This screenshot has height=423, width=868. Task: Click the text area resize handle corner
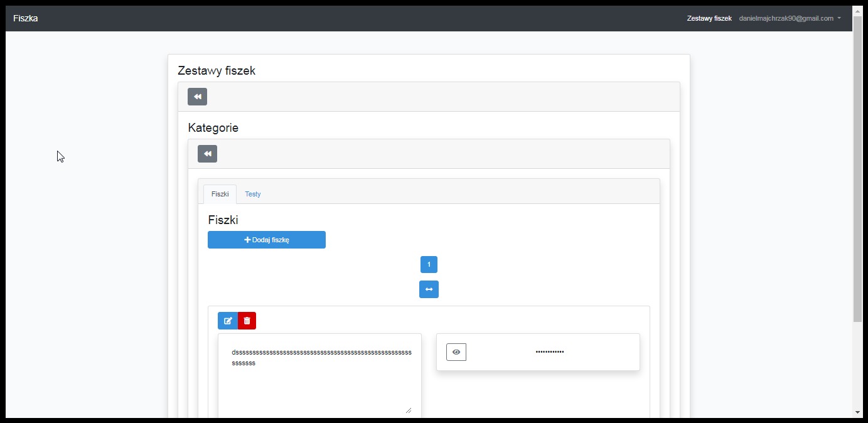point(409,410)
